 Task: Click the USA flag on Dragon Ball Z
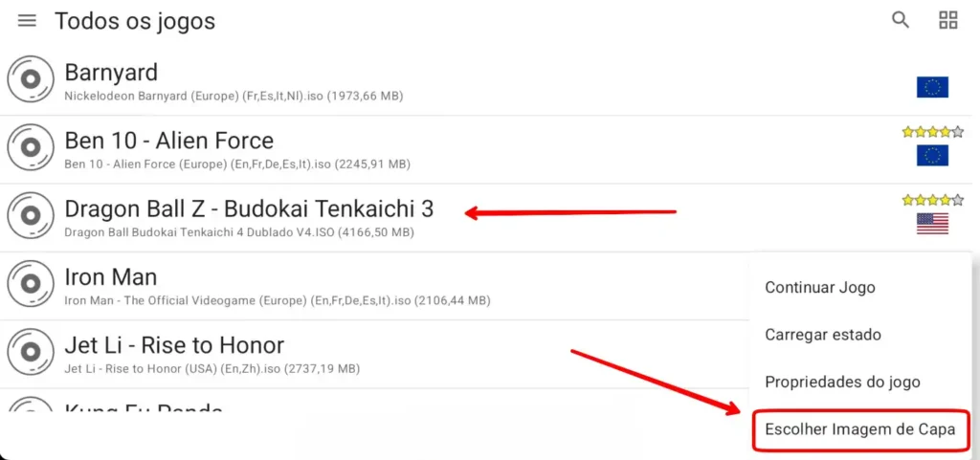(x=932, y=224)
